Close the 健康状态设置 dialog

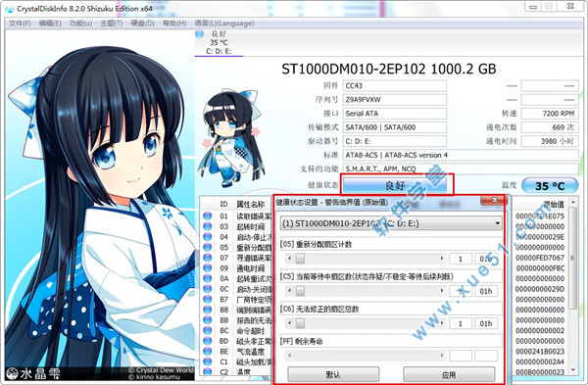(x=494, y=200)
